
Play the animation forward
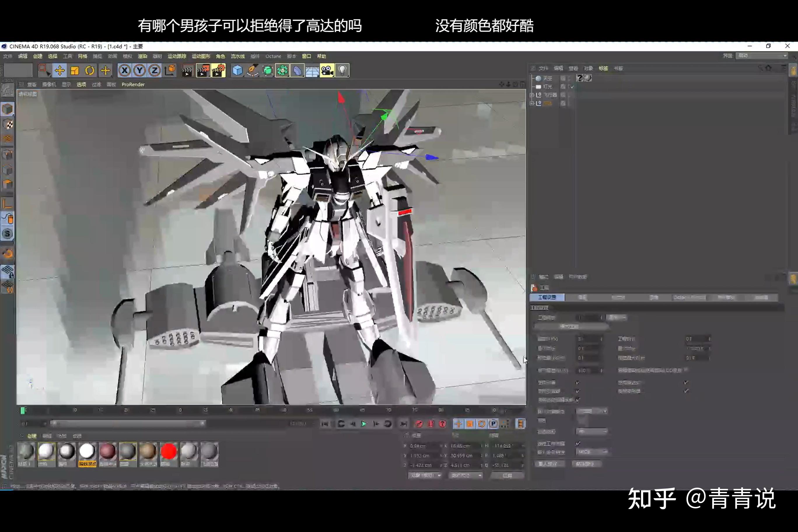click(364, 424)
